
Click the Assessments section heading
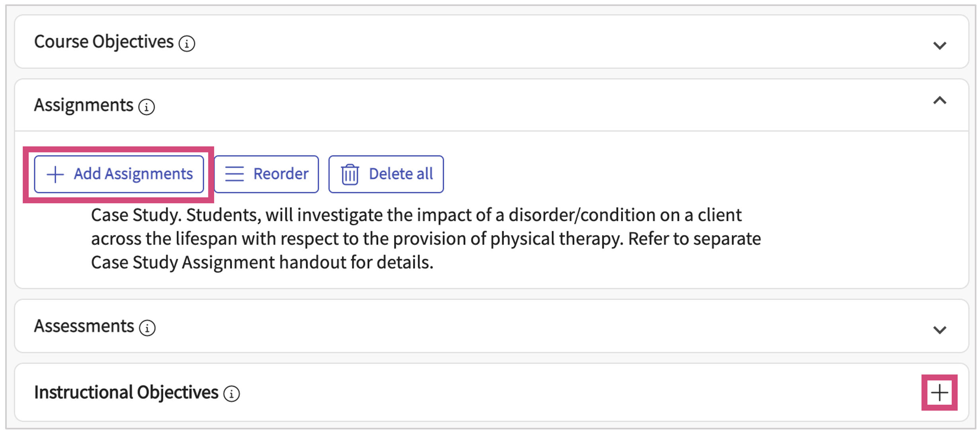tap(84, 326)
